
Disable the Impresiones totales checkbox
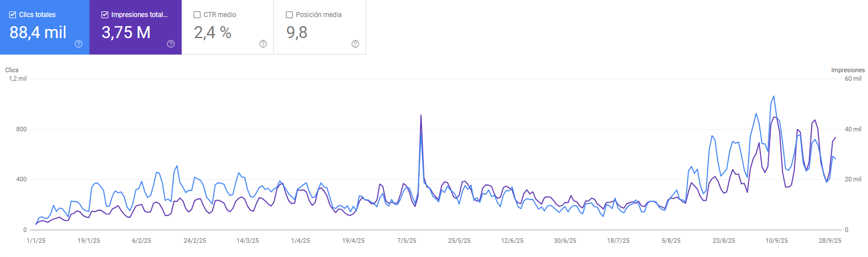pyautogui.click(x=105, y=15)
